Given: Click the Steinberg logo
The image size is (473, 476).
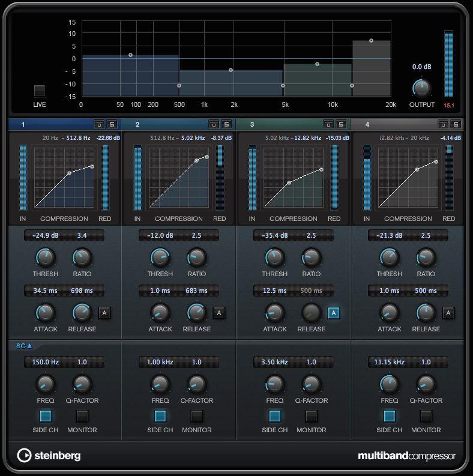Looking at the screenshot, I should (x=49, y=456).
